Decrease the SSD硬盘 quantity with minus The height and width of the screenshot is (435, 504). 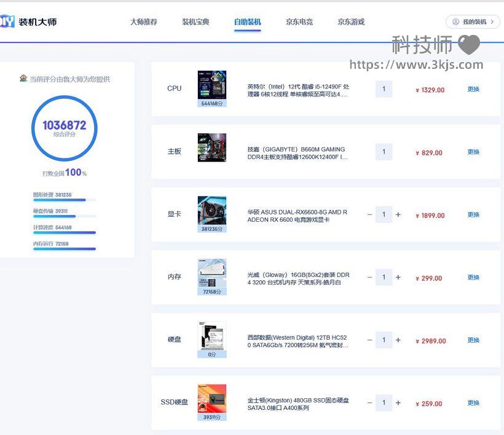(x=369, y=402)
